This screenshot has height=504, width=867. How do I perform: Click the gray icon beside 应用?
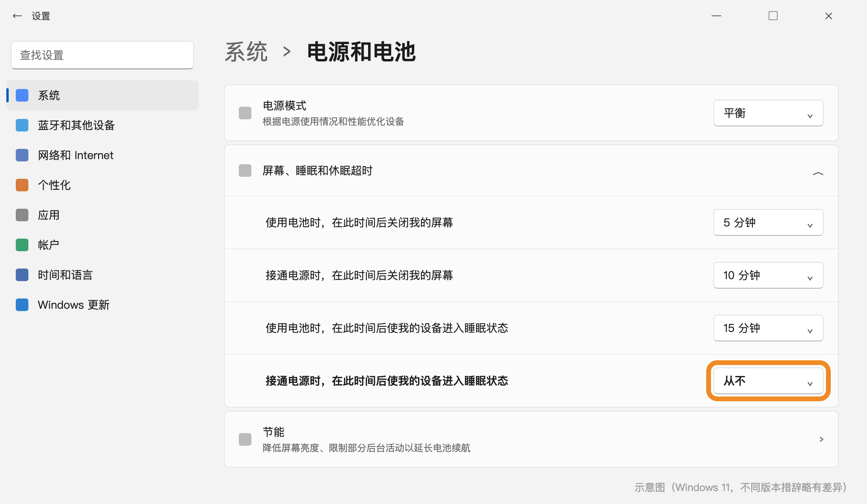22,215
